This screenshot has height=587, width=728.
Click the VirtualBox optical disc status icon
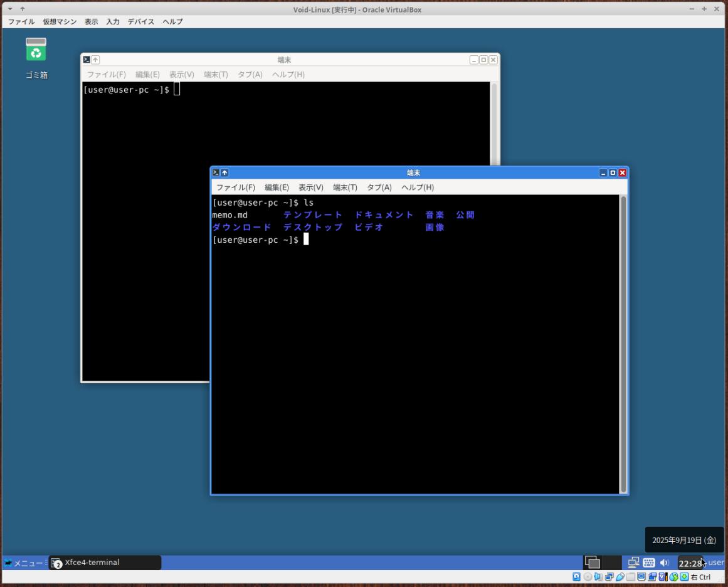tap(588, 577)
